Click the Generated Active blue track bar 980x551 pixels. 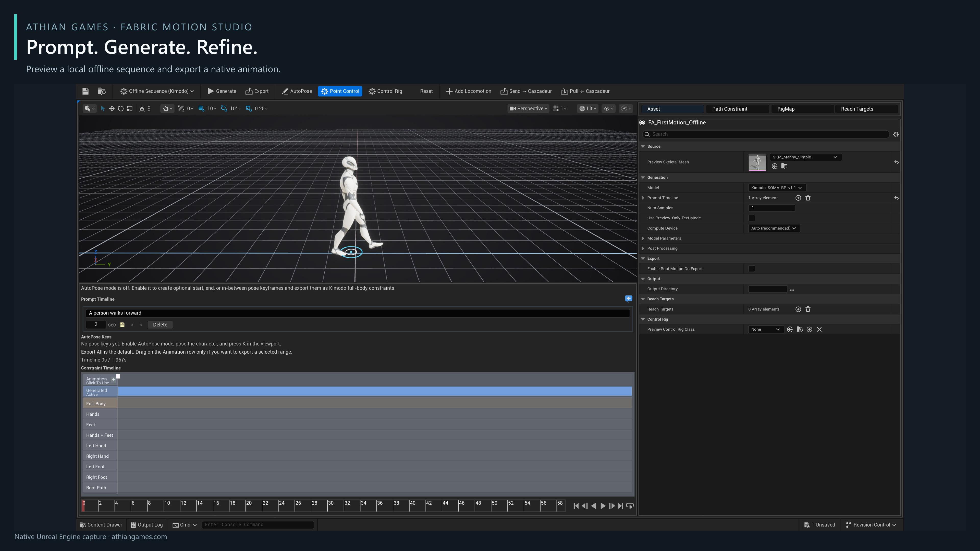(x=375, y=391)
